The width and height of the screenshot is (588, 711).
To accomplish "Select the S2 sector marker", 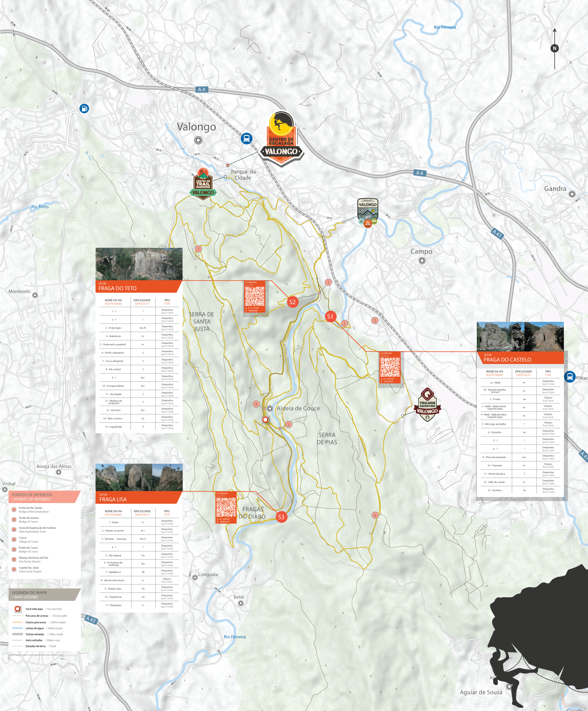I will click(292, 302).
